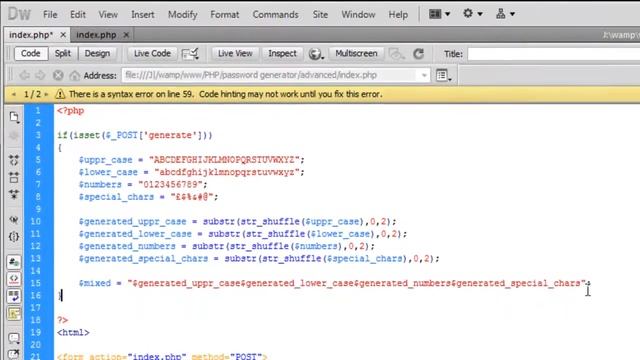Click the Collapse Selection icon
The width and height of the screenshot is (640, 360).
[14, 178]
